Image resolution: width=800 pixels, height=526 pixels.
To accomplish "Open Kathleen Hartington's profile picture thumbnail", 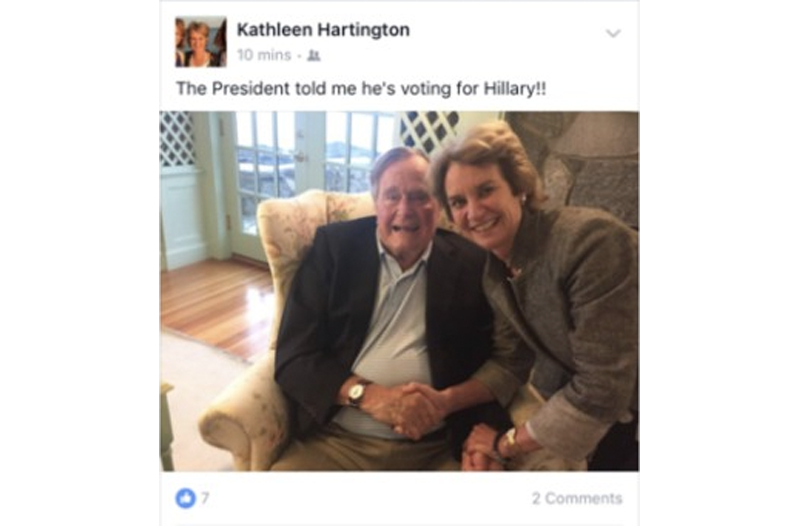I will pos(201,42).
